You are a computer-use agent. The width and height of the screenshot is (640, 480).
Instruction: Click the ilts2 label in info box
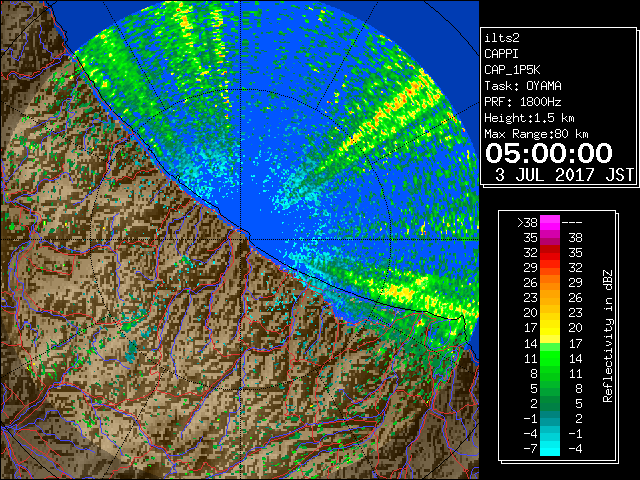502,38
